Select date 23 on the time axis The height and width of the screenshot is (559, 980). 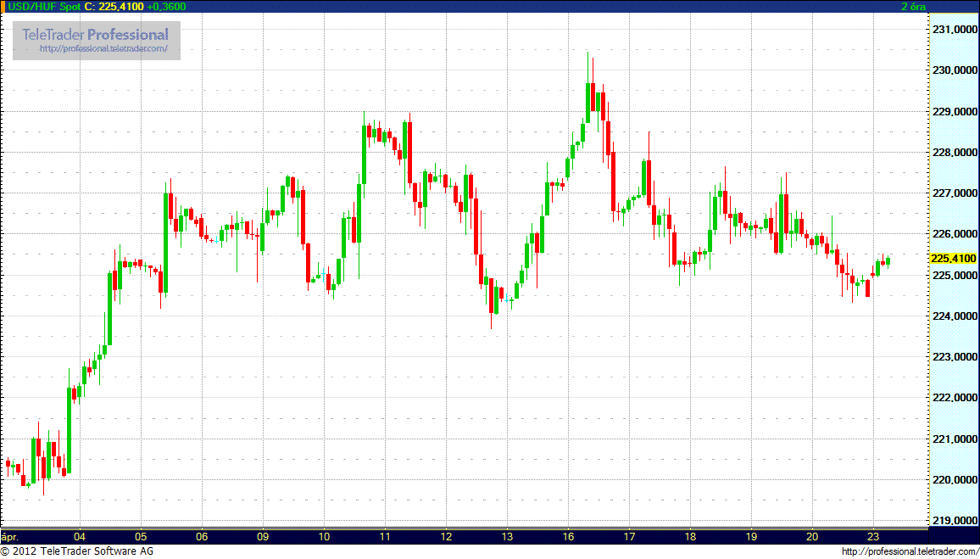873,537
